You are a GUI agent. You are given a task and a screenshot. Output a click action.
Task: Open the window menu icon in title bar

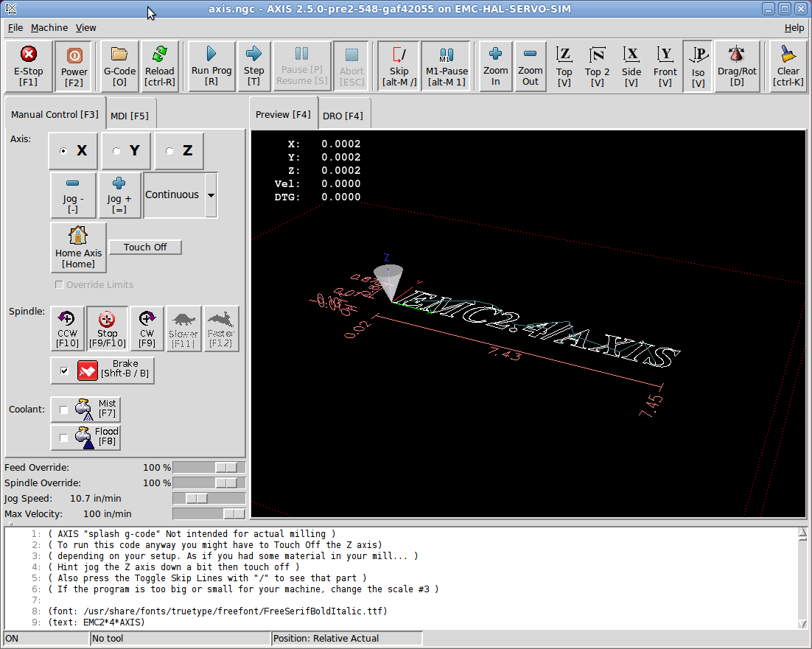coord(11,9)
